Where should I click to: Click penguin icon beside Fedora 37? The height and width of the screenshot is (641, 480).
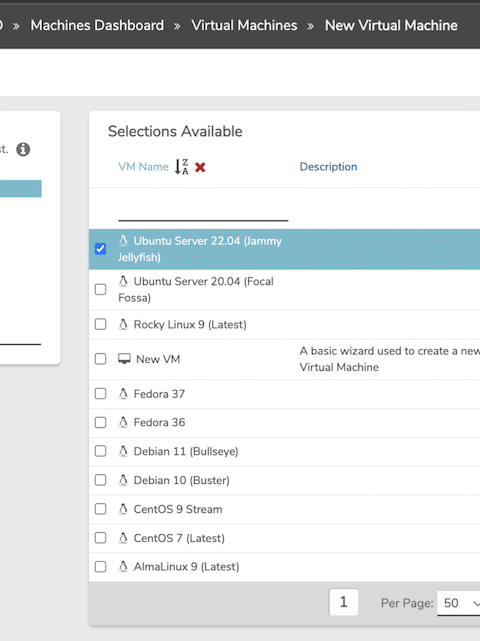pos(123,394)
